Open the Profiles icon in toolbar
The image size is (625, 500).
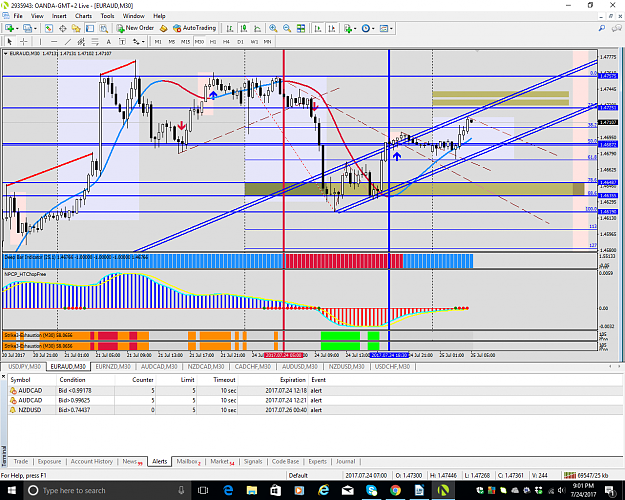(x=27, y=28)
